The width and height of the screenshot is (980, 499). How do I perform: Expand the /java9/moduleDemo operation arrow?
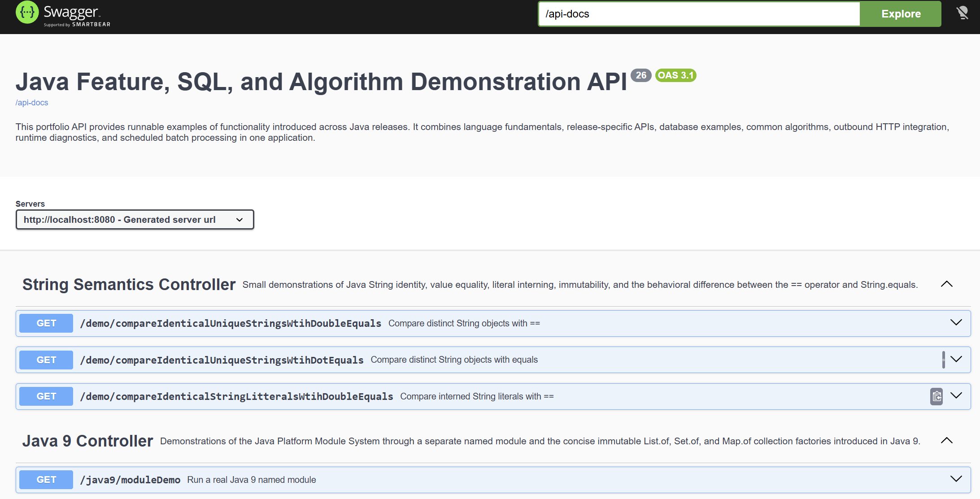click(x=956, y=479)
